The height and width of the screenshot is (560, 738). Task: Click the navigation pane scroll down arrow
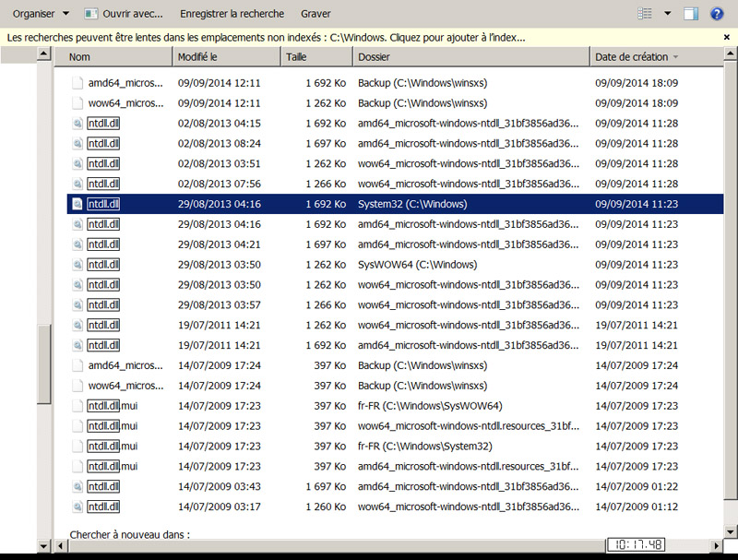(43, 546)
